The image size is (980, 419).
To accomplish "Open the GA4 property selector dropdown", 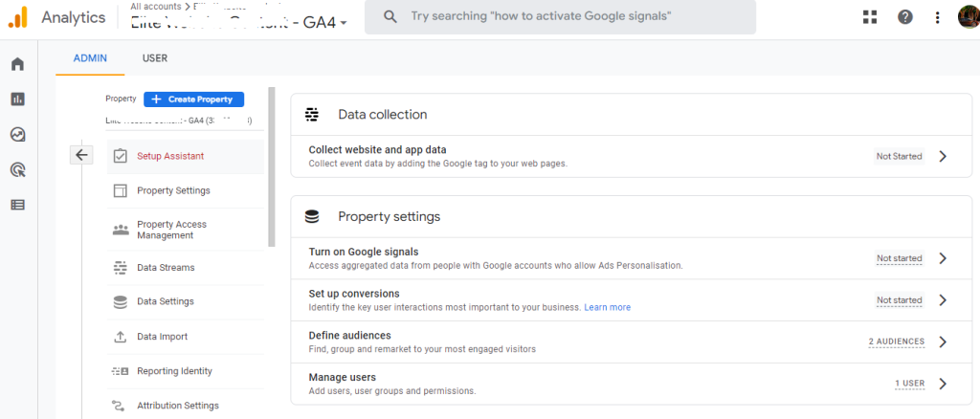I will pos(238,22).
